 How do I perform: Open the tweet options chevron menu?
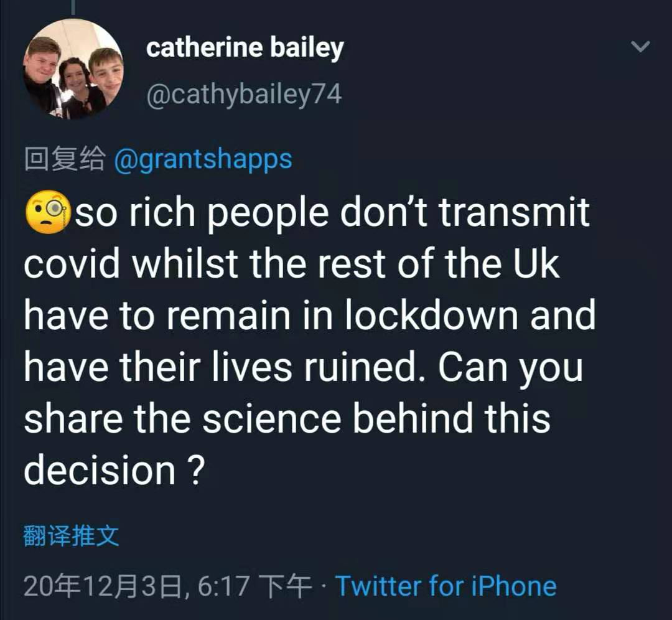(x=640, y=47)
